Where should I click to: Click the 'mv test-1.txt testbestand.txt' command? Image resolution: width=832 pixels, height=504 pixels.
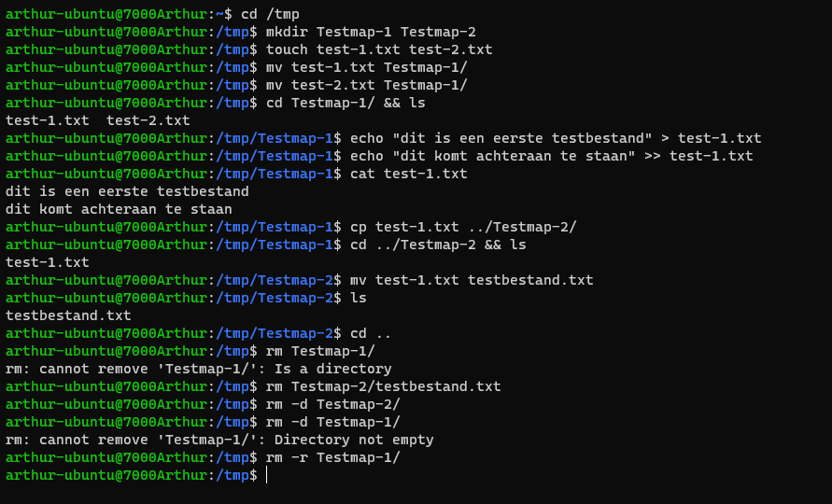click(x=472, y=280)
